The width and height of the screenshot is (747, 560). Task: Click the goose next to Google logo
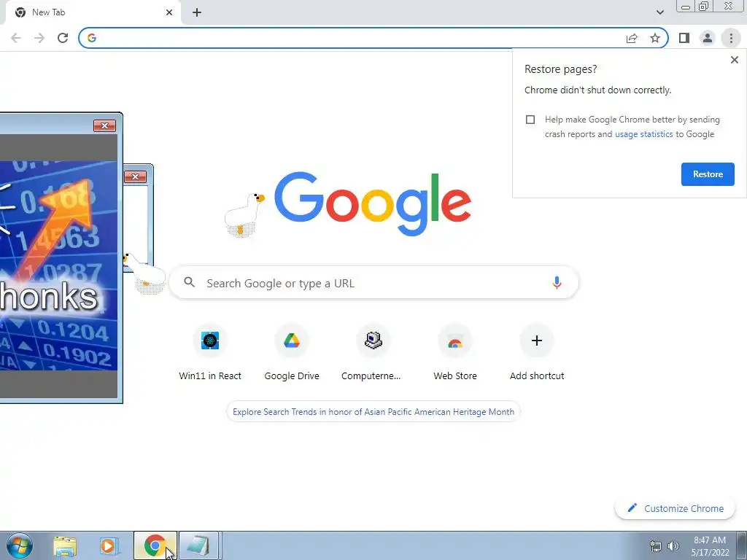click(244, 214)
